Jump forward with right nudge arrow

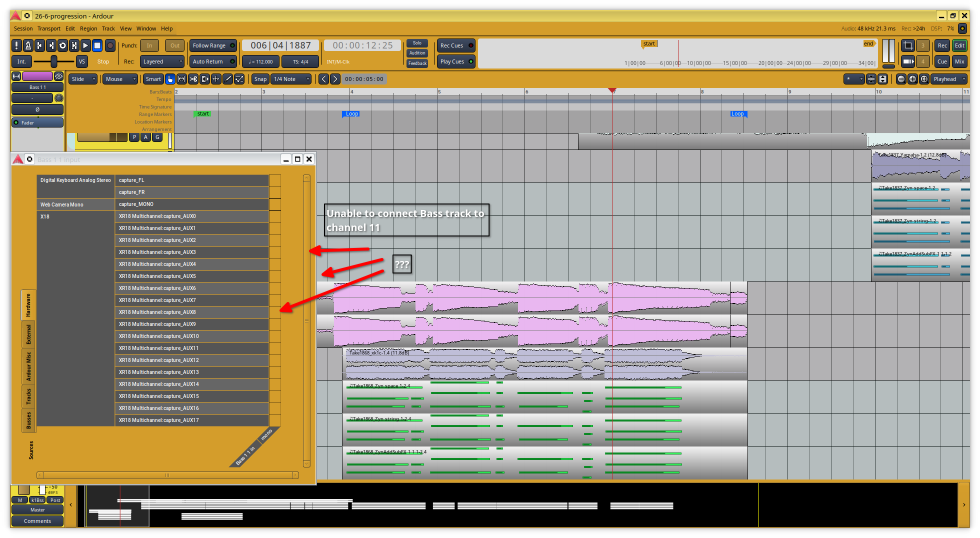point(335,79)
